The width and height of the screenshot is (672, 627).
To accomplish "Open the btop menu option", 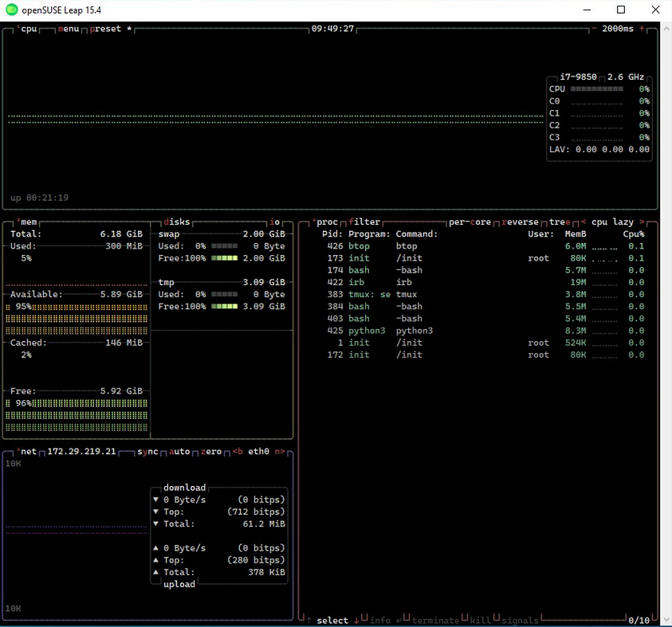I will pyautogui.click(x=69, y=29).
